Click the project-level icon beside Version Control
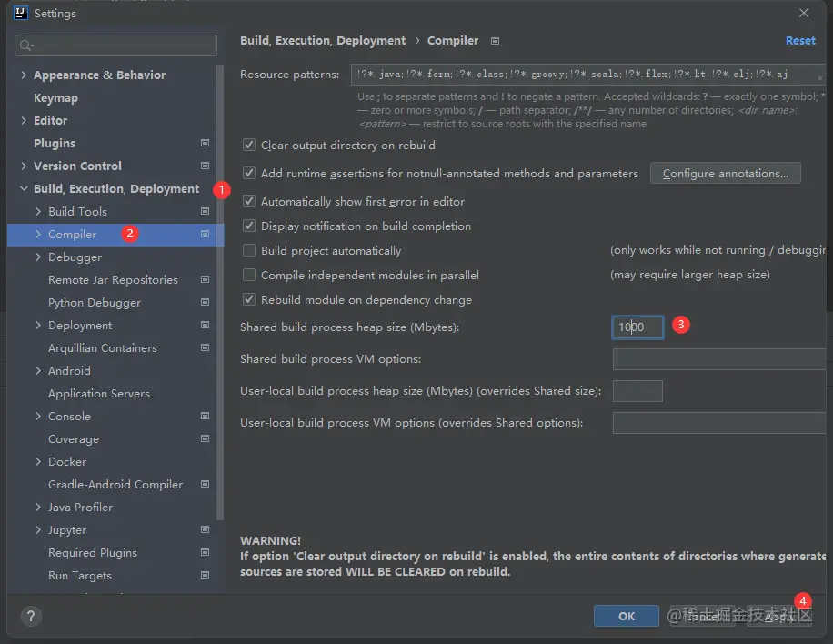This screenshot has width=833, height=644. (x=205, y=166)
